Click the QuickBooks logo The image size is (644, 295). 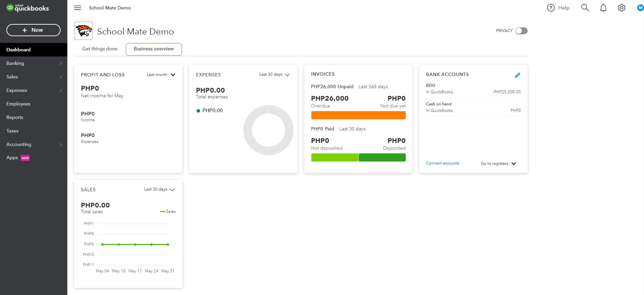click(x=28, y=8)
